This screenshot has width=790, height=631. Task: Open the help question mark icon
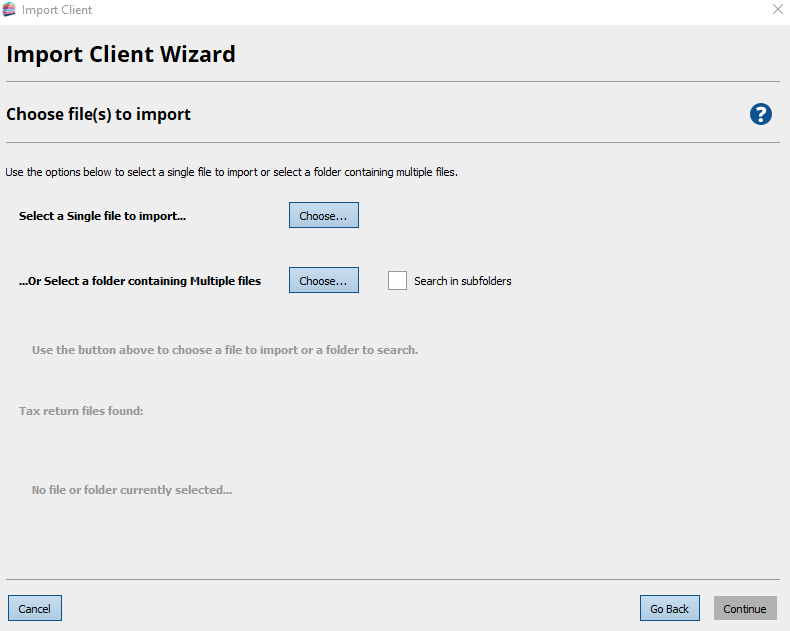click(760, 114)
